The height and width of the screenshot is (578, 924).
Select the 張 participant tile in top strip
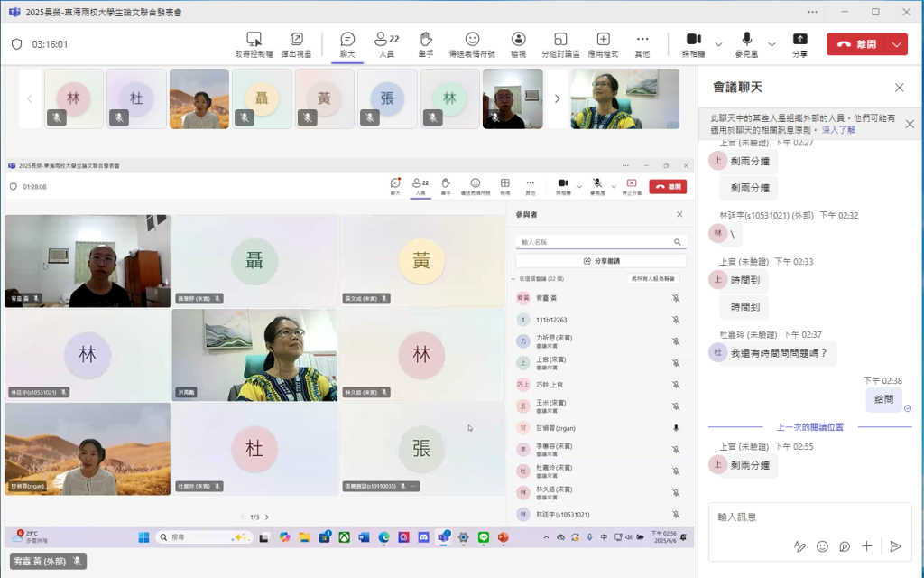point(387,98)
